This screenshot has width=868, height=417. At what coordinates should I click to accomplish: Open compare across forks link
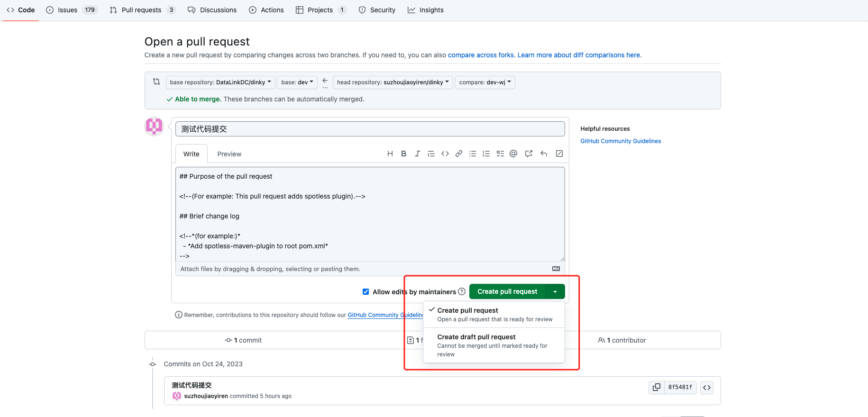pos(481,55)
